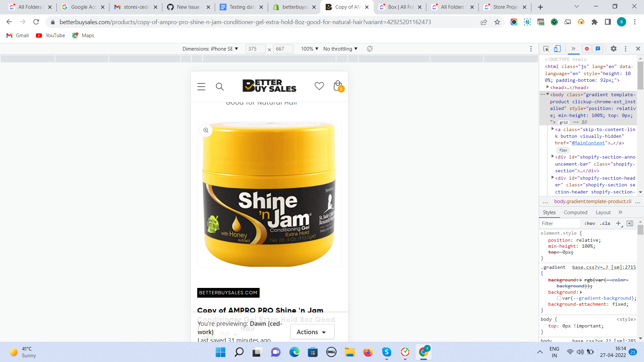
Task: Click the rotate device orientation icon
Action: [370, 49]
